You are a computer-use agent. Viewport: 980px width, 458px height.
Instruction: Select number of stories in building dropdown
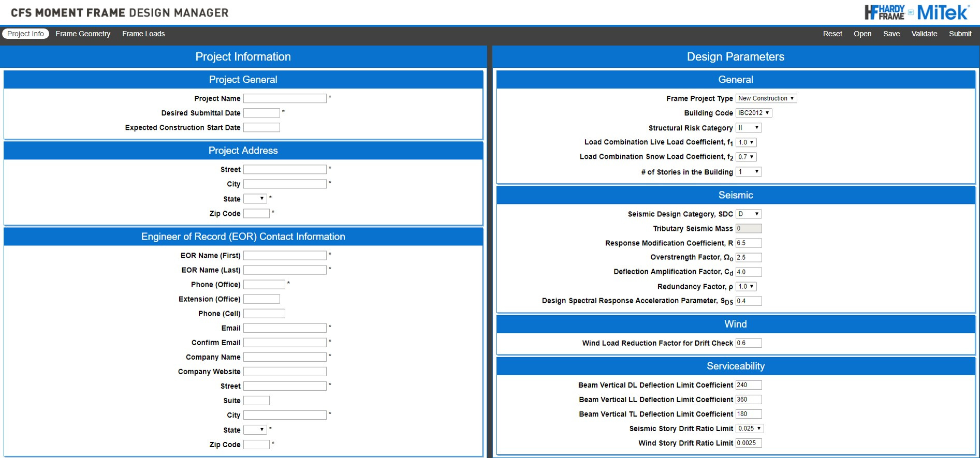749,172
